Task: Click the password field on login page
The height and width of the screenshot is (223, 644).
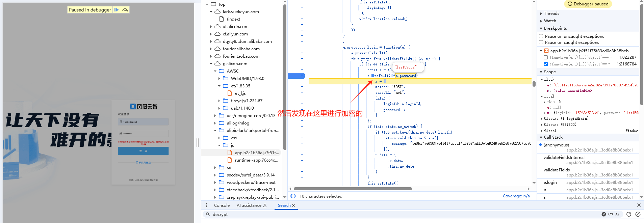Action: pyautogui.click(x=143, y=133)
